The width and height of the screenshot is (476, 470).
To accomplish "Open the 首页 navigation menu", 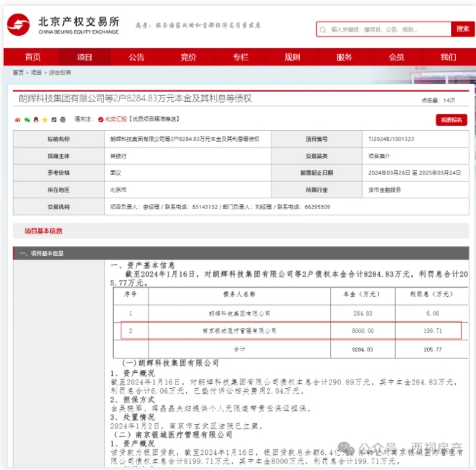I will [x=32, y=57].
